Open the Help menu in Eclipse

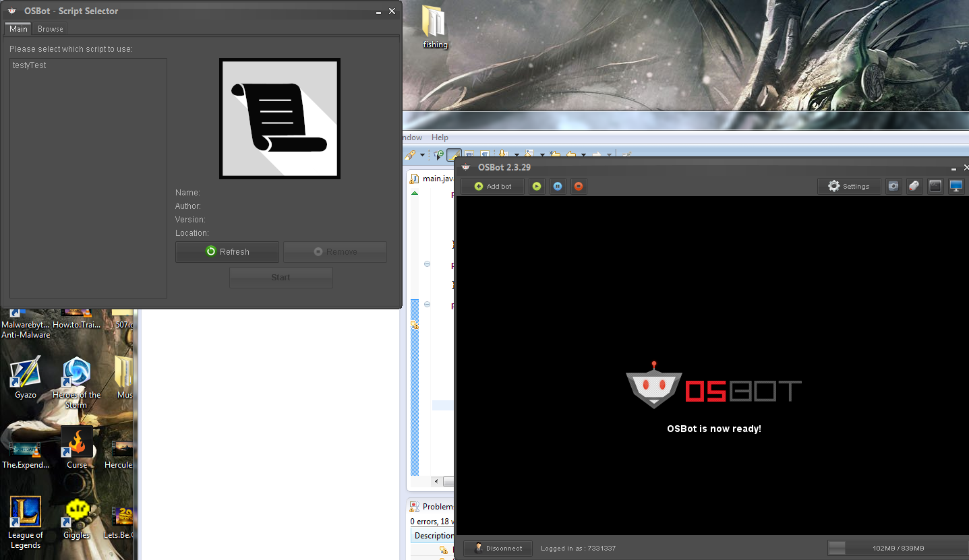[x=440, y=137]
